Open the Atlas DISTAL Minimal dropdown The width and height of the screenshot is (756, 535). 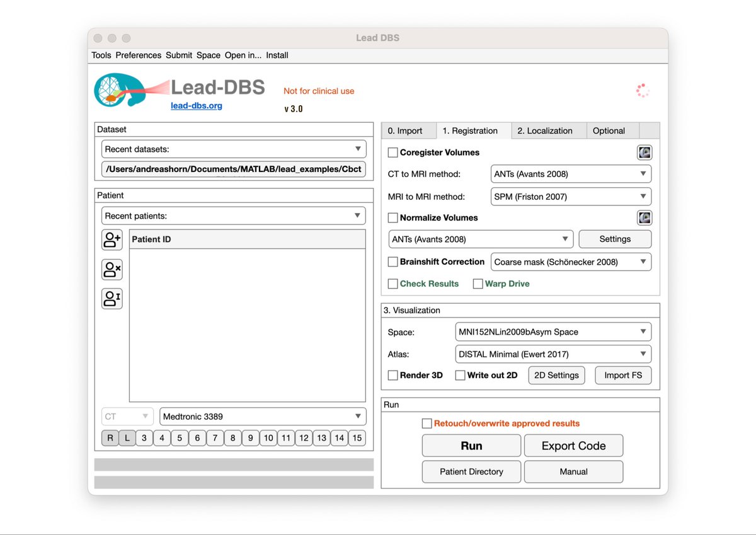pos(553,354)
